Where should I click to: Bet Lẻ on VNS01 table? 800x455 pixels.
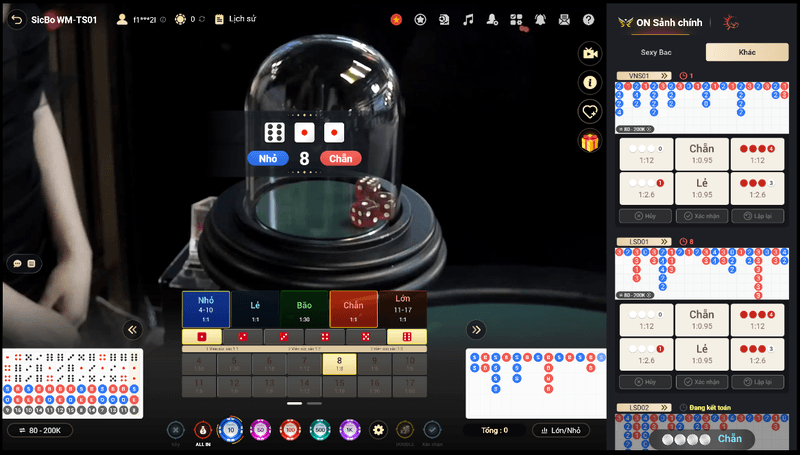(702, 188)
